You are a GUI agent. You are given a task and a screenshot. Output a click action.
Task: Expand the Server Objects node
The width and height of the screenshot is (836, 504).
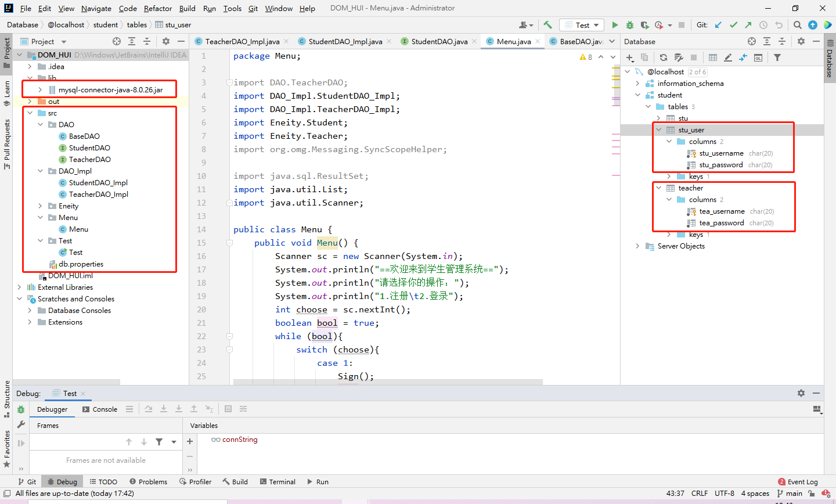[x=637, y=246]
